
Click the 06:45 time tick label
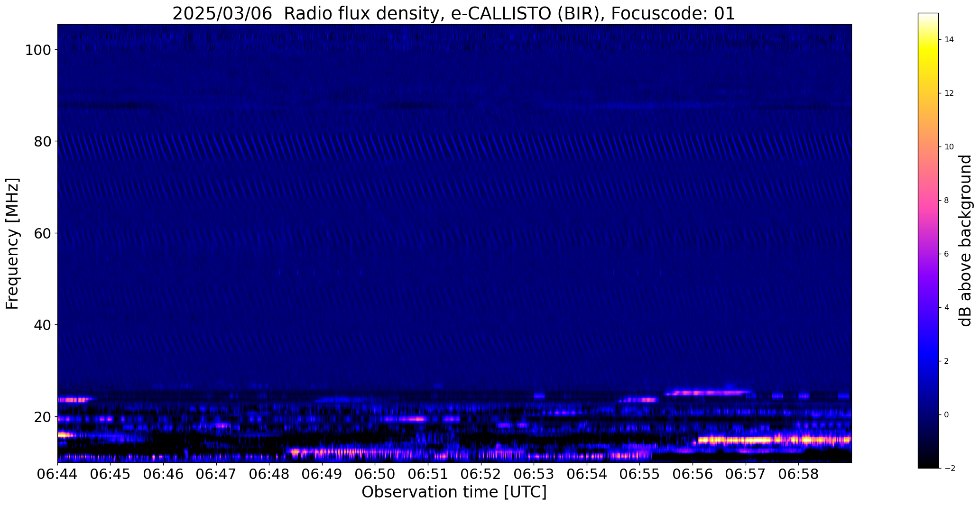pos(111,474)
